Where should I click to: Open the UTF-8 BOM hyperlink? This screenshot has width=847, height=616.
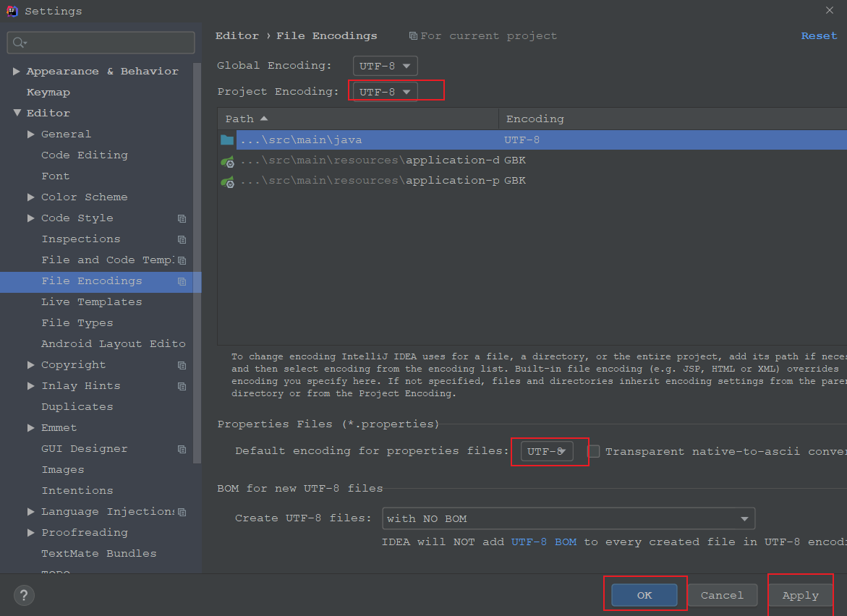(x=544, y=542)
